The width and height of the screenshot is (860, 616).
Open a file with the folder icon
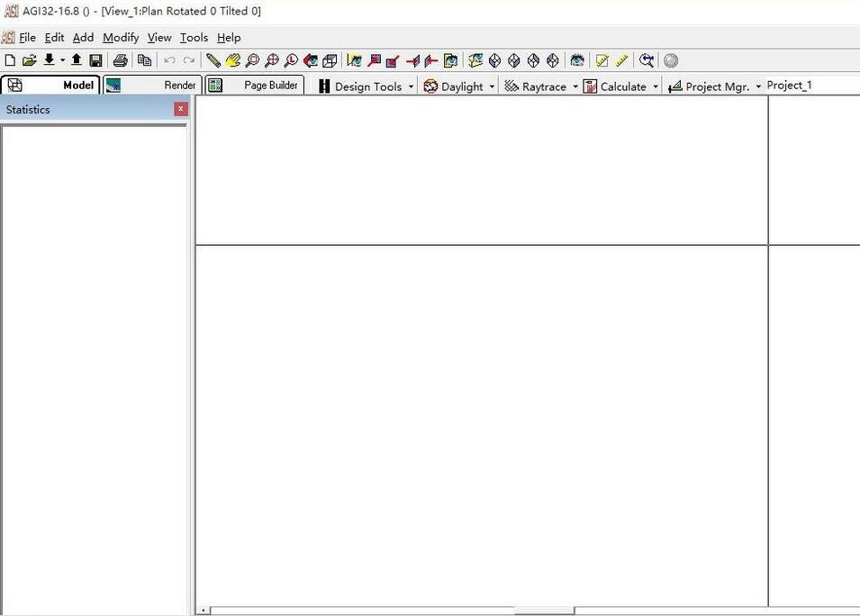(x=29, y=60)
